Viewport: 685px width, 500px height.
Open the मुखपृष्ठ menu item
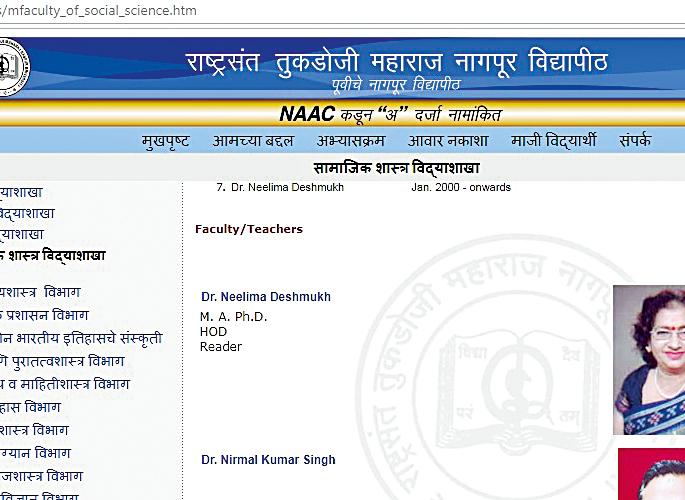[x=166, y=141]
